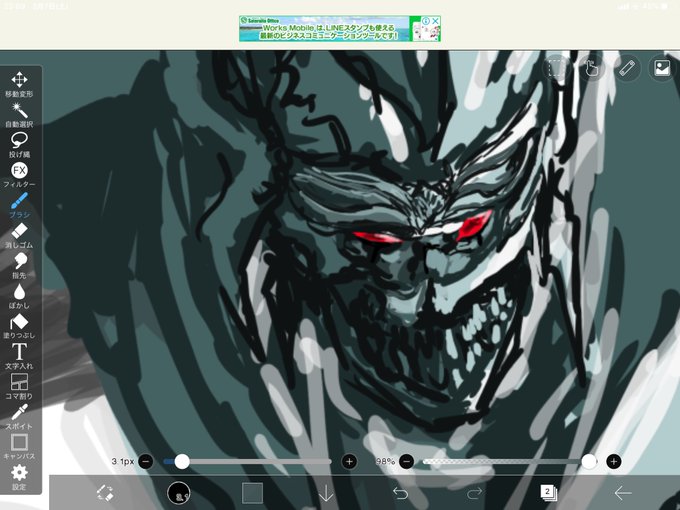
Task: Select the Lasso tool (投げ縄)
Action: (19, 145)
